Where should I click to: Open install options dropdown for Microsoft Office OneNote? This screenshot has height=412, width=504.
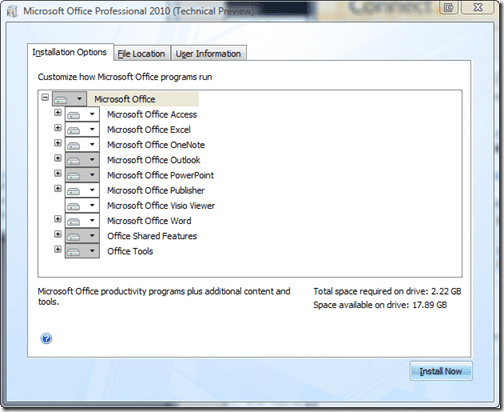pos(92,145)
